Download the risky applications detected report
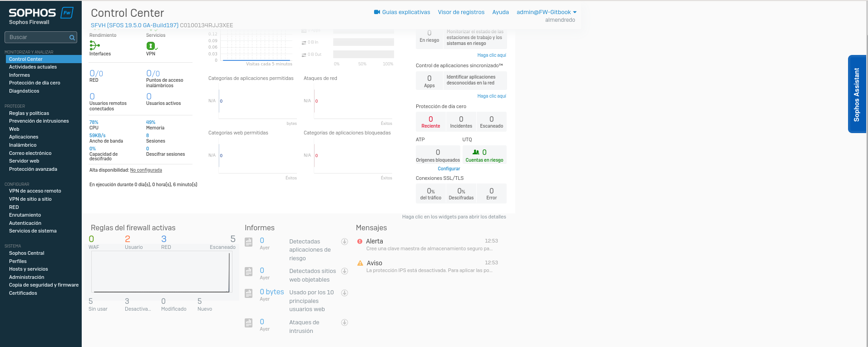This screenshot has width=868, height=347. pyautogui.click(x=345, y=242)
